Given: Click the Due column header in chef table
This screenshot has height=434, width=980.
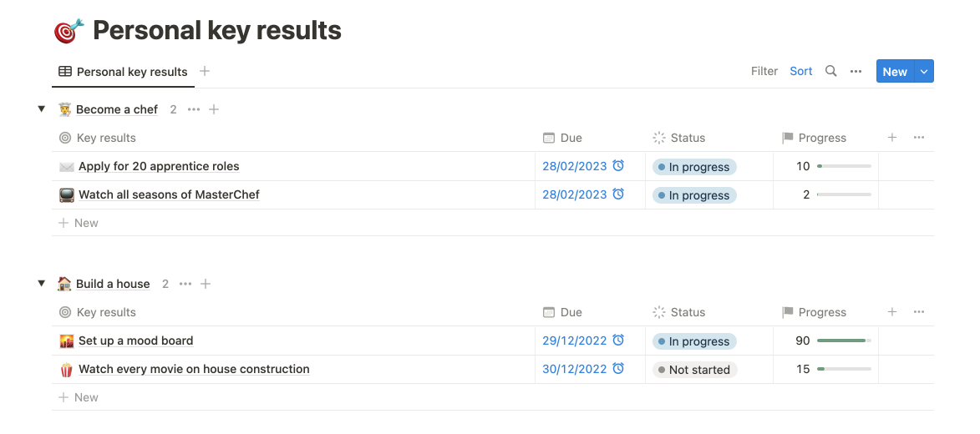Looking at the screenshot, I should (x=571, y=138).
